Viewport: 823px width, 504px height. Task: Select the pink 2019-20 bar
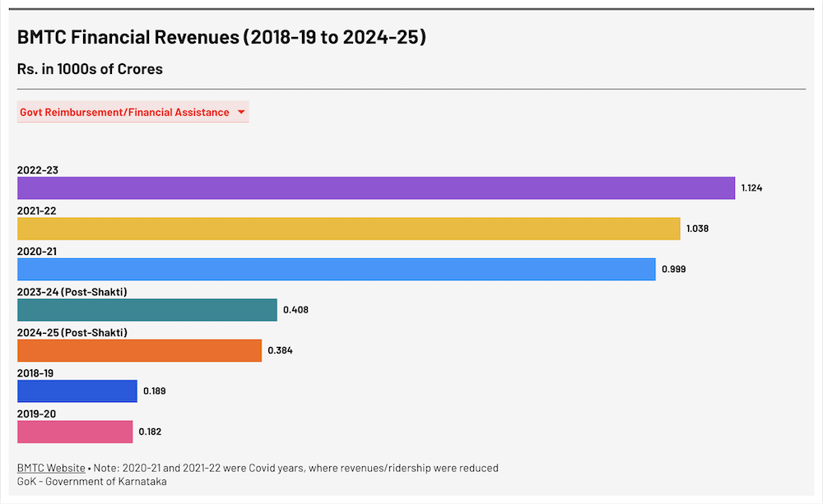[74, 432]
